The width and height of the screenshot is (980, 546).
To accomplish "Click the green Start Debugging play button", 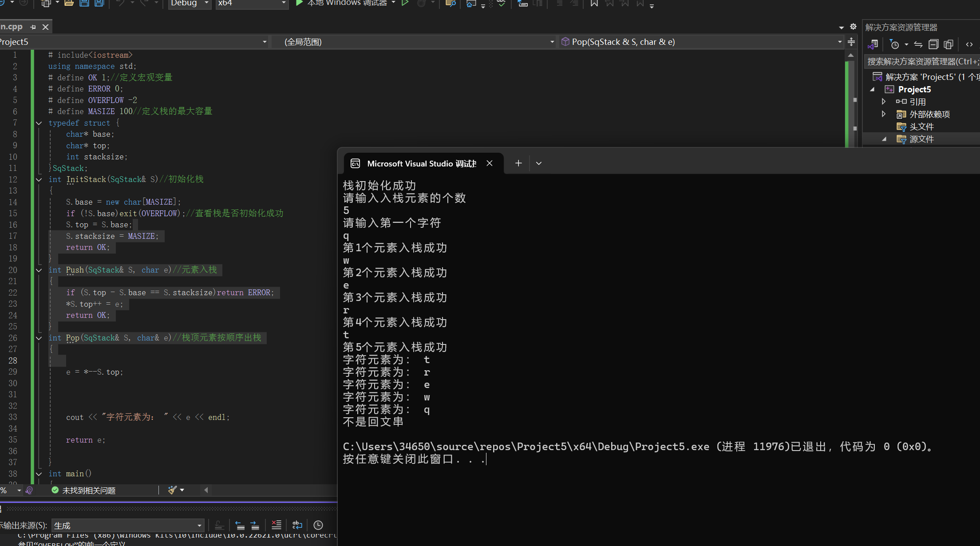I will pyautogui.click(x=299, y=3).
